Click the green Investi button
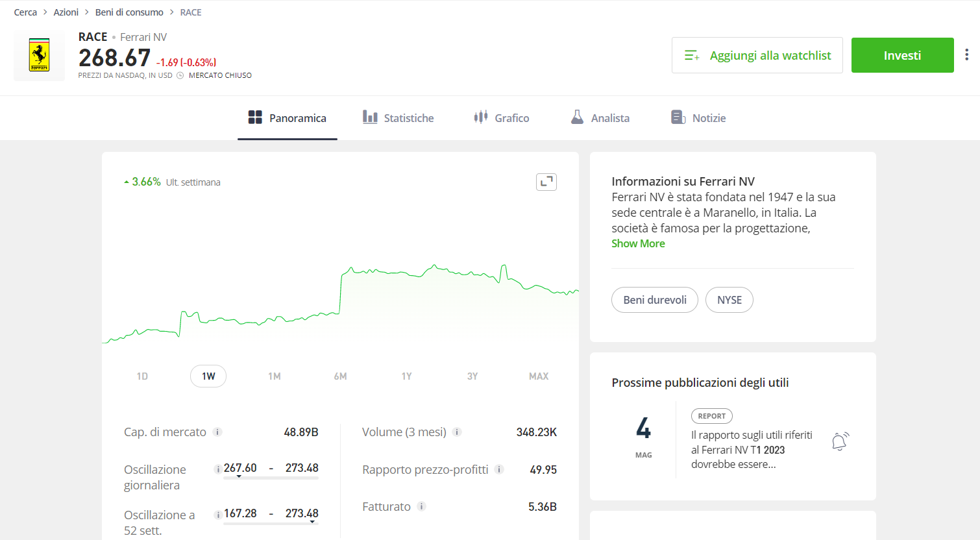 (903, 55)
